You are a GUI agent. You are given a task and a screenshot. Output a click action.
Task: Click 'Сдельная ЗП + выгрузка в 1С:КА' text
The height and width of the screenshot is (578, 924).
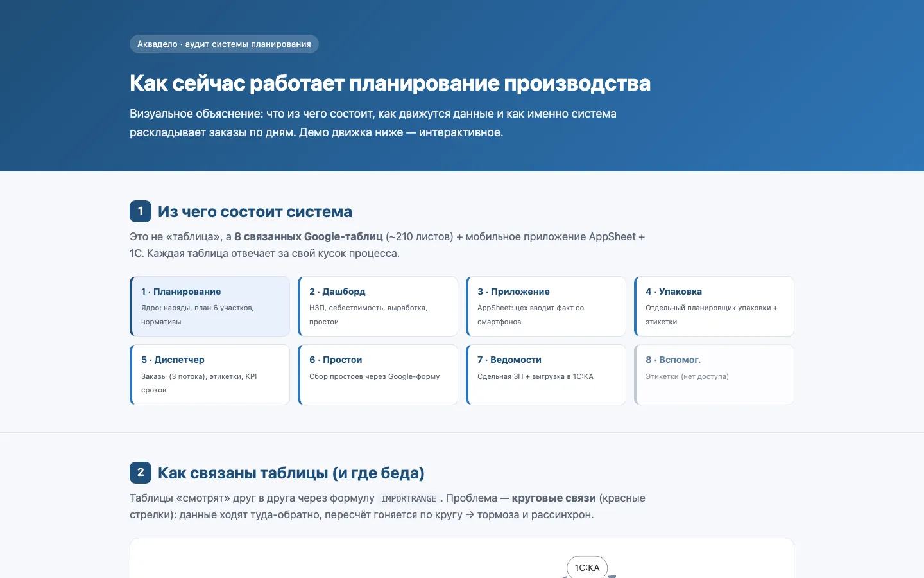click(x=535, y=376)
